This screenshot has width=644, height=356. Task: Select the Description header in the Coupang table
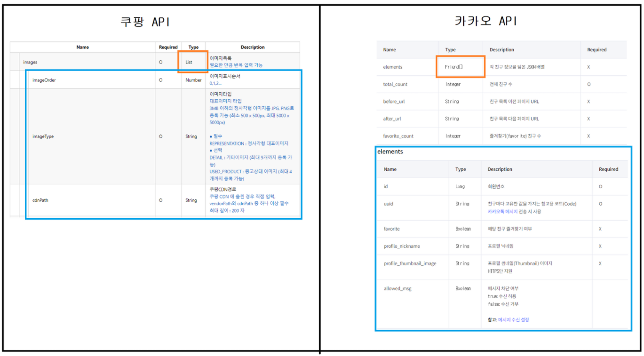tap(253, 47)
